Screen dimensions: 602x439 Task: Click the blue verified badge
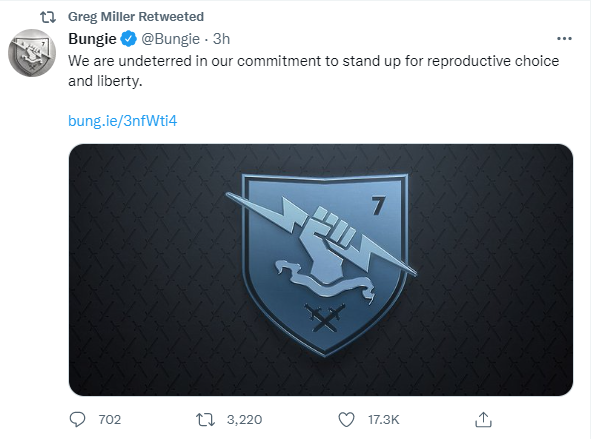129,39
